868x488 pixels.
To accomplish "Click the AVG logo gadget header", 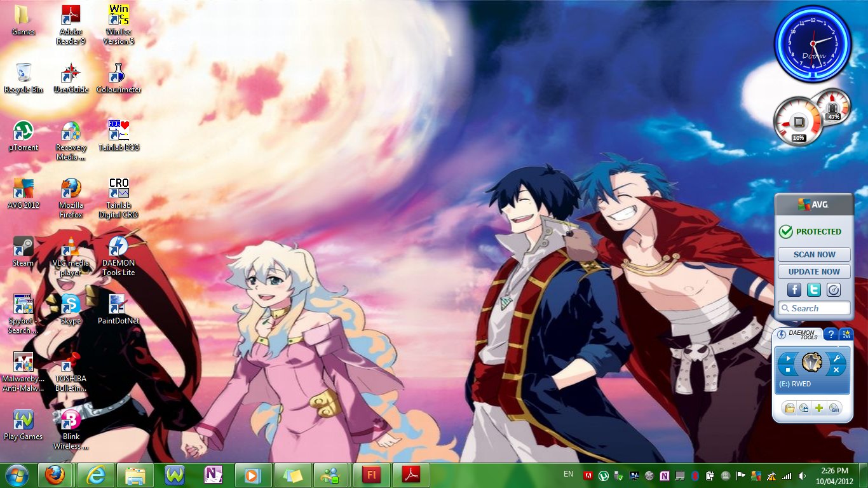I will [814, 205].
